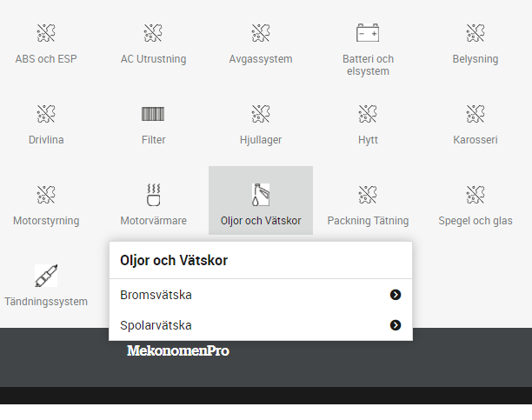Open the Belysning category icon

475,33
